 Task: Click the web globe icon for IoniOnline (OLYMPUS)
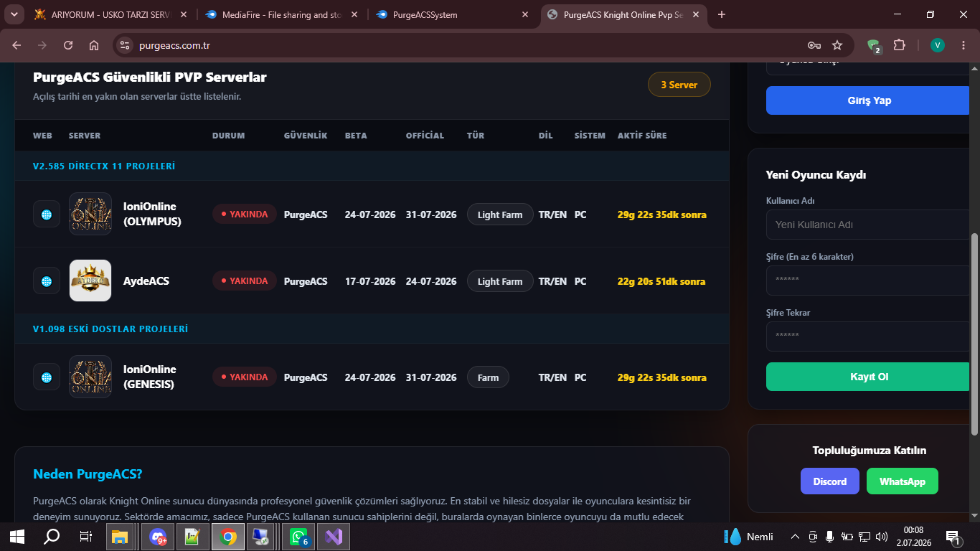(x=47, y=215)
